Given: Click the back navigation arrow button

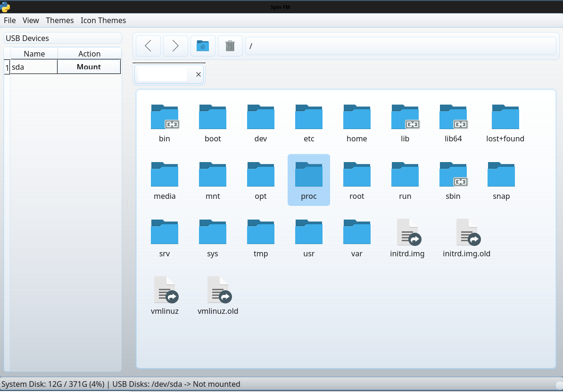Looking at the screenshot, I should [148, 46].
